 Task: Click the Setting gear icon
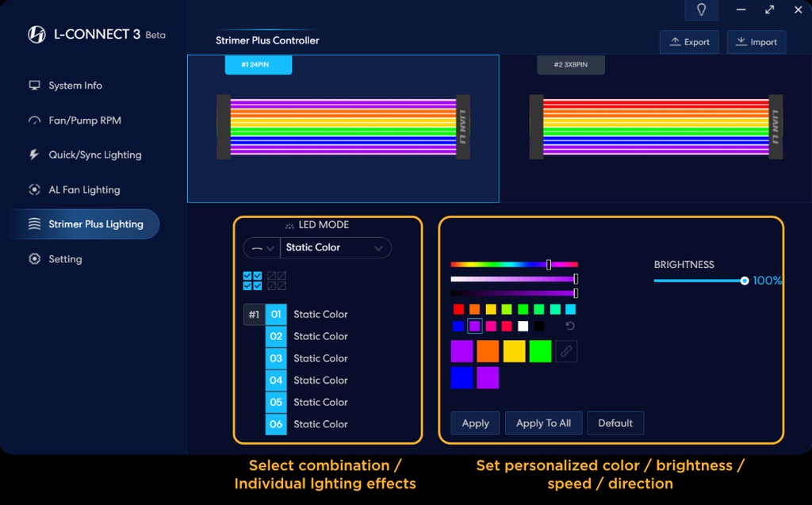(x=34, y=259)
